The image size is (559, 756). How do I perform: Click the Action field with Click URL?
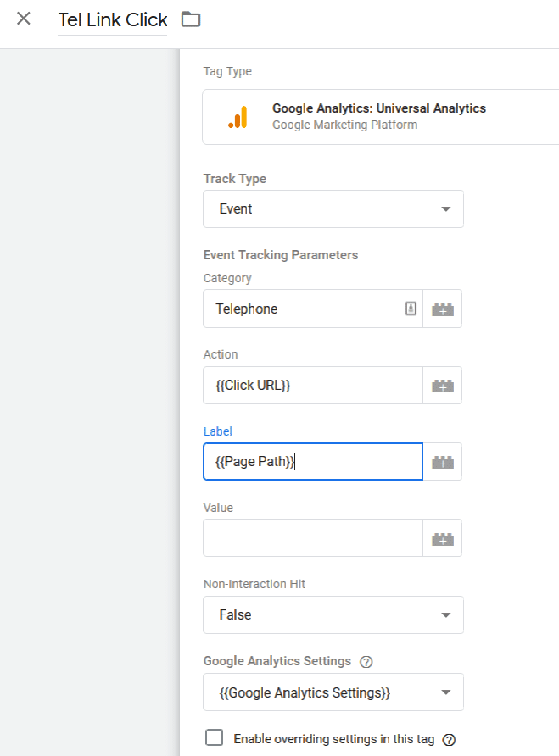click(313, 386)
